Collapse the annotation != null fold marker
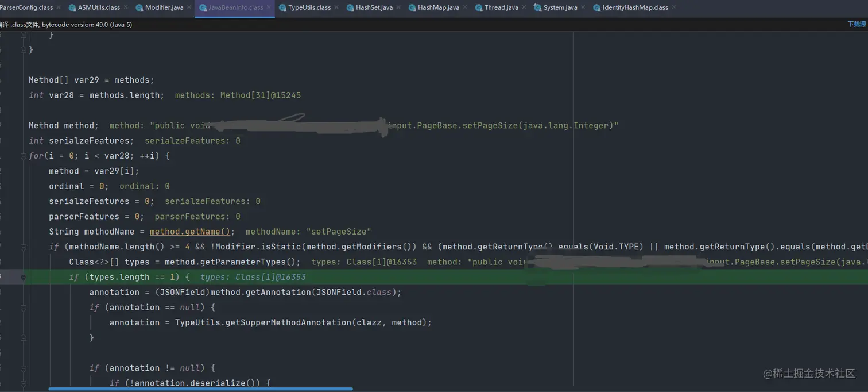 24,368
